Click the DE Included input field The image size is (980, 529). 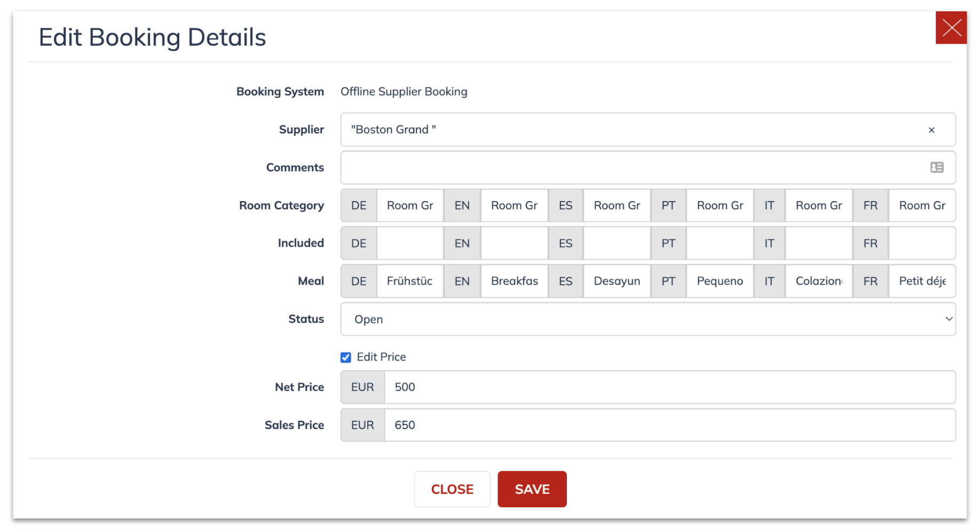click(410, 243)
